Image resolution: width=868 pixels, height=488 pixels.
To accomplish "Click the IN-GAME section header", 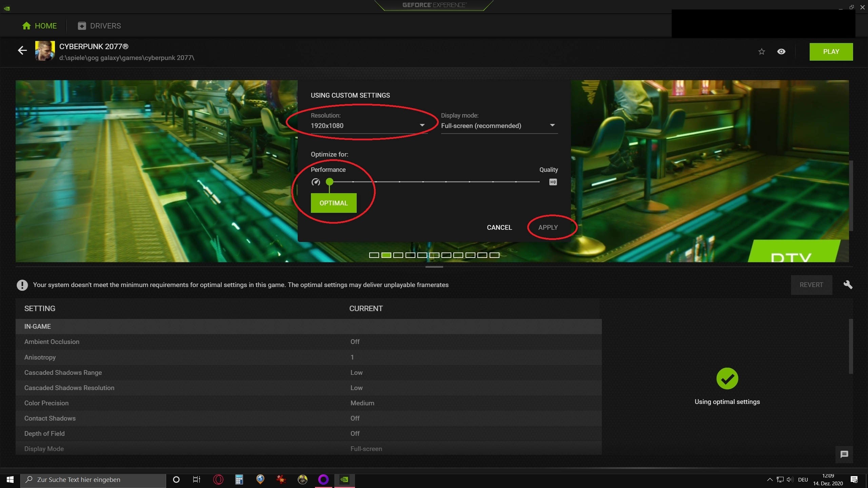I will [309, 326].
